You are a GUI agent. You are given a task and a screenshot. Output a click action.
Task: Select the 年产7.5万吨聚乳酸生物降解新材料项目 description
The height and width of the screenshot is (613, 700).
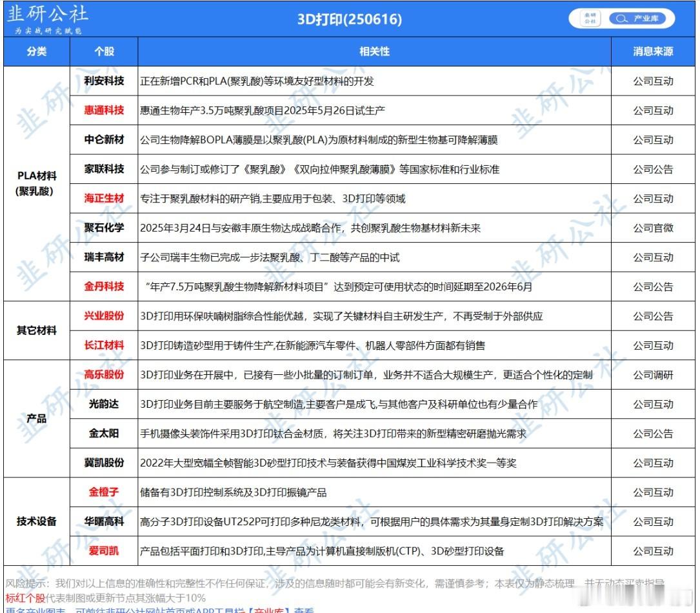coord(339,287)
